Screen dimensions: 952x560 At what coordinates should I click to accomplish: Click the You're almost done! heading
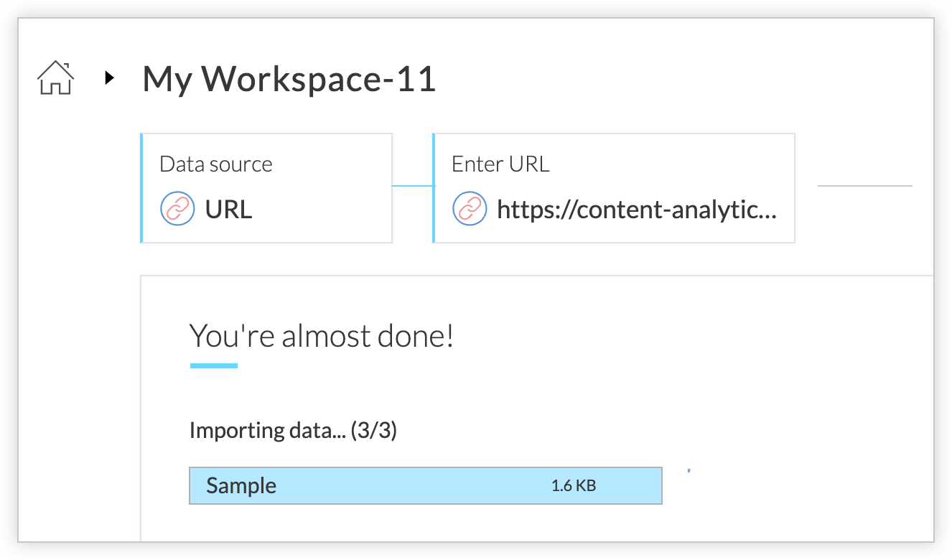click(321, 335)
